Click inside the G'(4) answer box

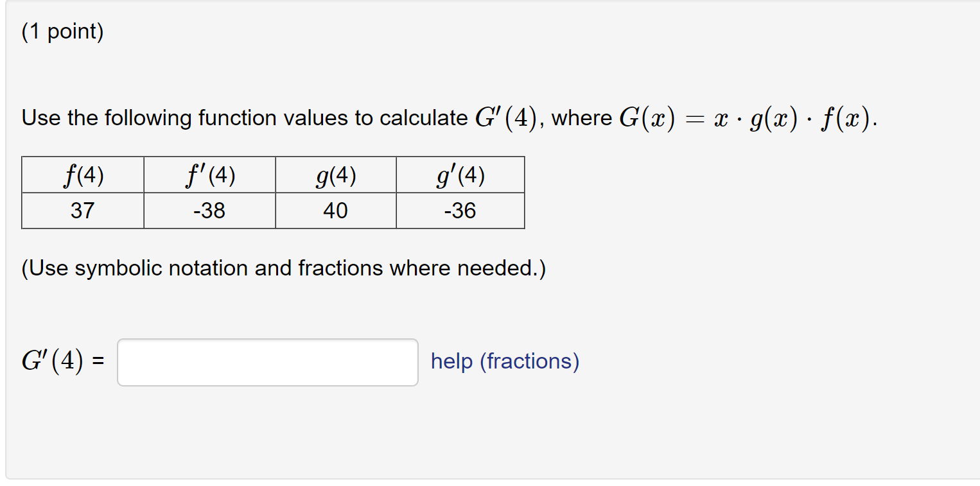(x=267, y=361)
